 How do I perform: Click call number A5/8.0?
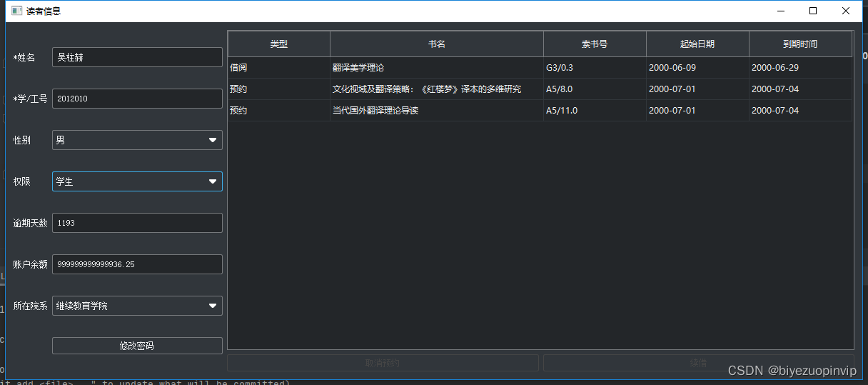(595, 89)
